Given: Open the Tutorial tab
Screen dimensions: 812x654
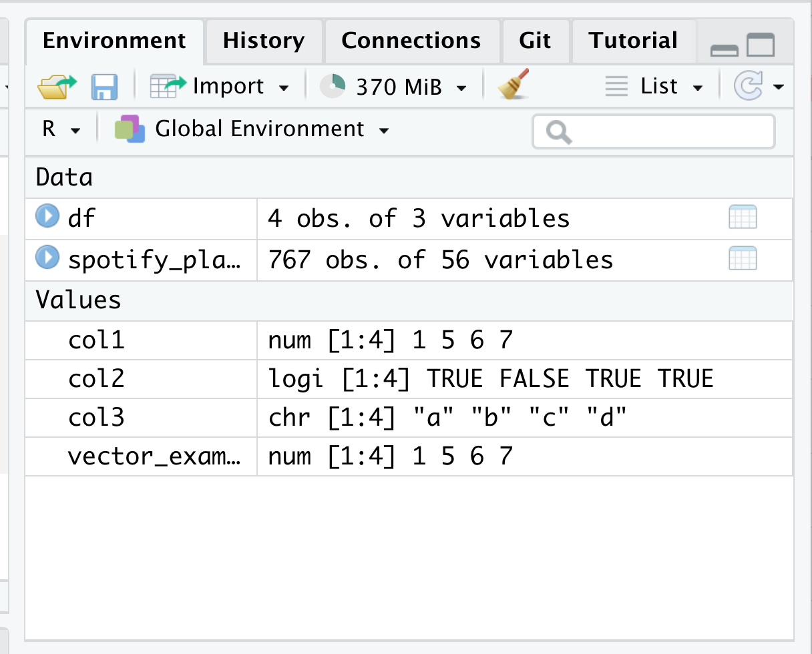Looking at the screenshot, I should (x=633, y=41).
